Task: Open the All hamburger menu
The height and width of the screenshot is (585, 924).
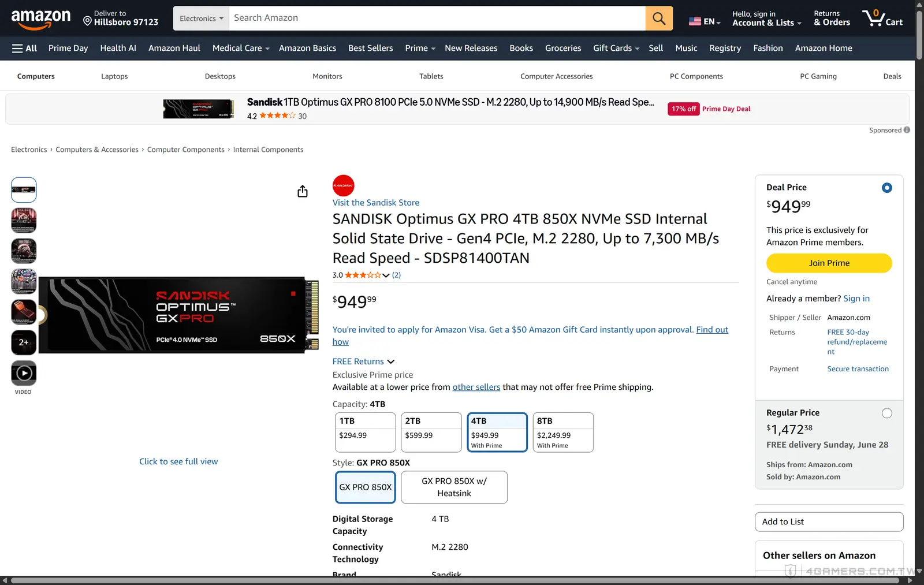Action: click(x=24, y=49)
